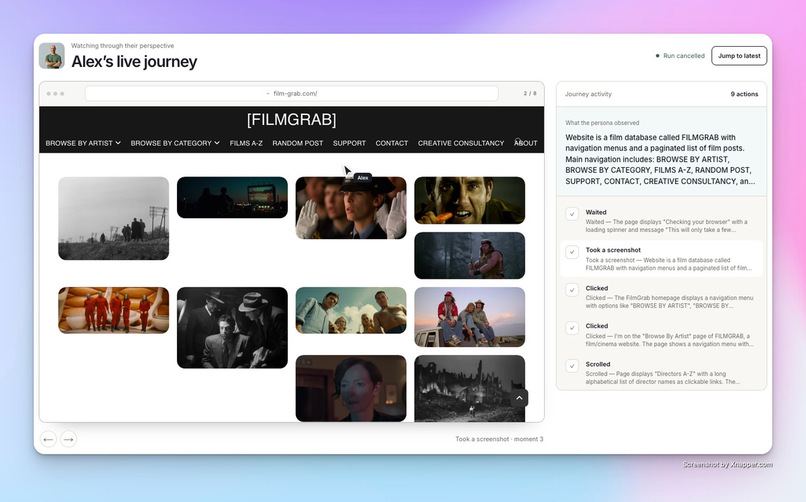This screenshot has height=502, width=806.
Task: Expand the BROWSE BY CATEGORY menu
Action: coord(175,143)
